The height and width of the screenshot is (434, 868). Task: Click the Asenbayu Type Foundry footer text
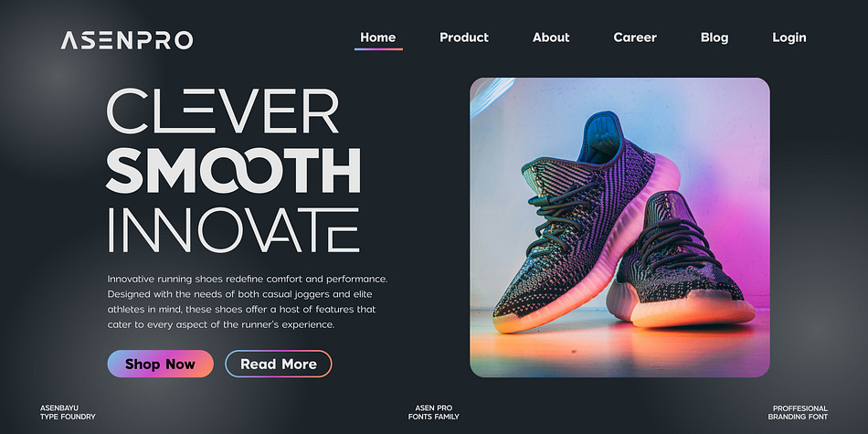(x=68, y=412)
